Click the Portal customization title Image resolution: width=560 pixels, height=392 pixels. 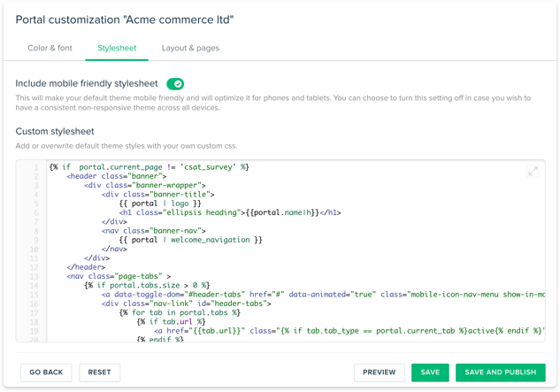pyautogui.click(x=124, y=19)
